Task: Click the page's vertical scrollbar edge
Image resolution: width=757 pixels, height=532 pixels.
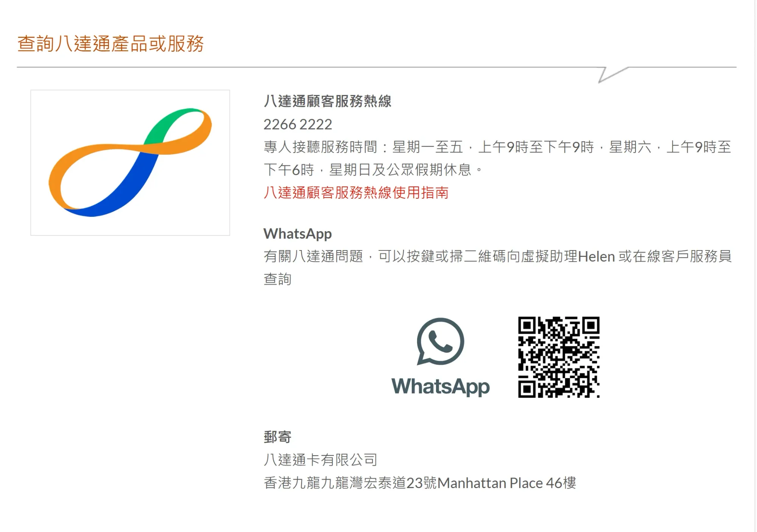Action: (x=755, y=266)
